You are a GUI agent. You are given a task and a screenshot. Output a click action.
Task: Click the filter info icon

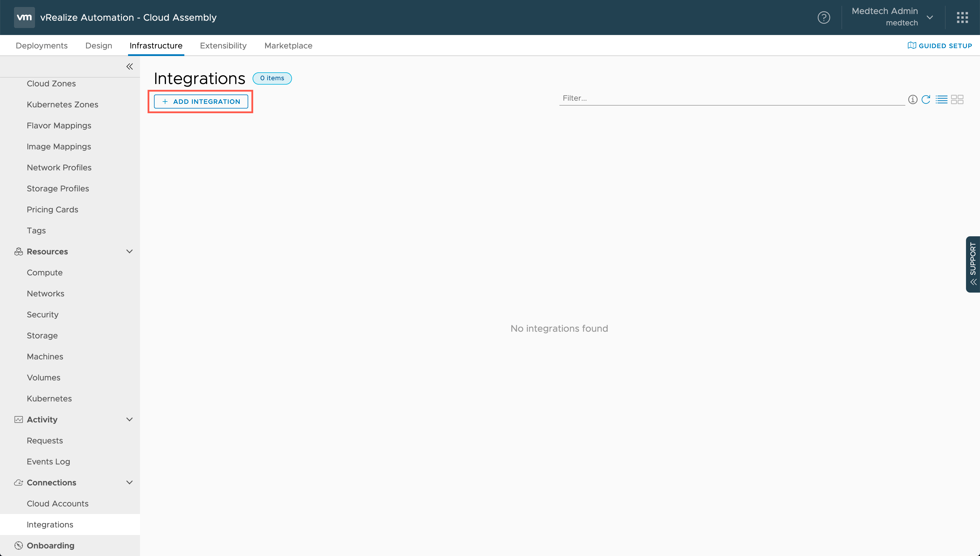(x=912, y=100)
